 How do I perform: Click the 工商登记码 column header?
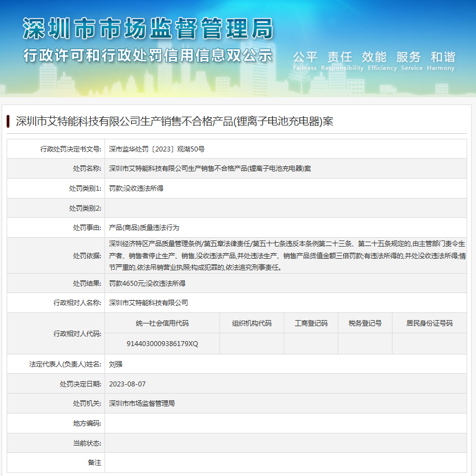311,323
